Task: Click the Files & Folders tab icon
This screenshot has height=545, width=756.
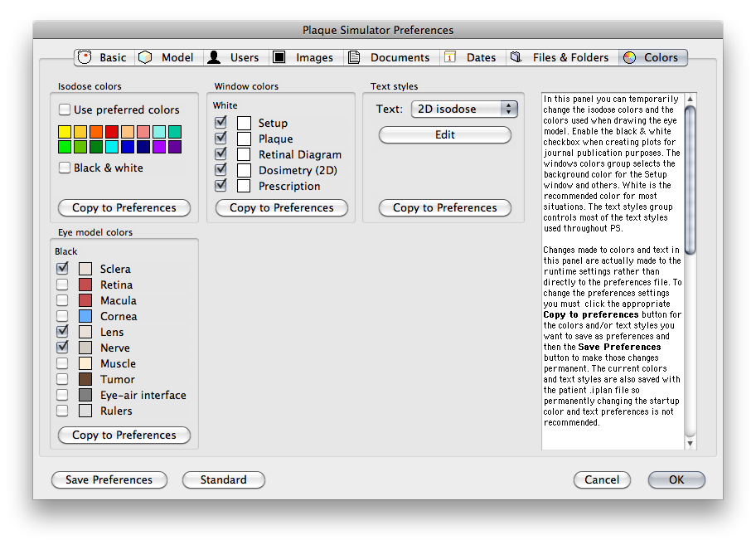Action: coord(516,57)
